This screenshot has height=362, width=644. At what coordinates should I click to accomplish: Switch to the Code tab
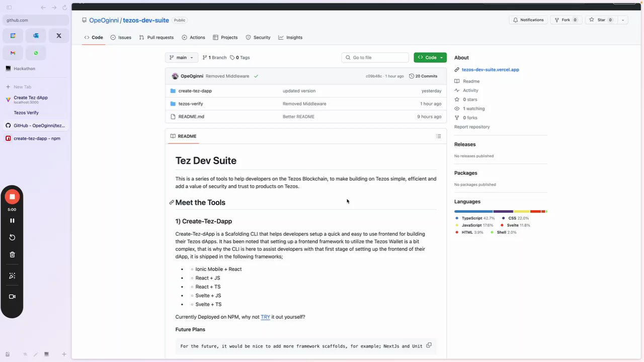tap(94, 38)
